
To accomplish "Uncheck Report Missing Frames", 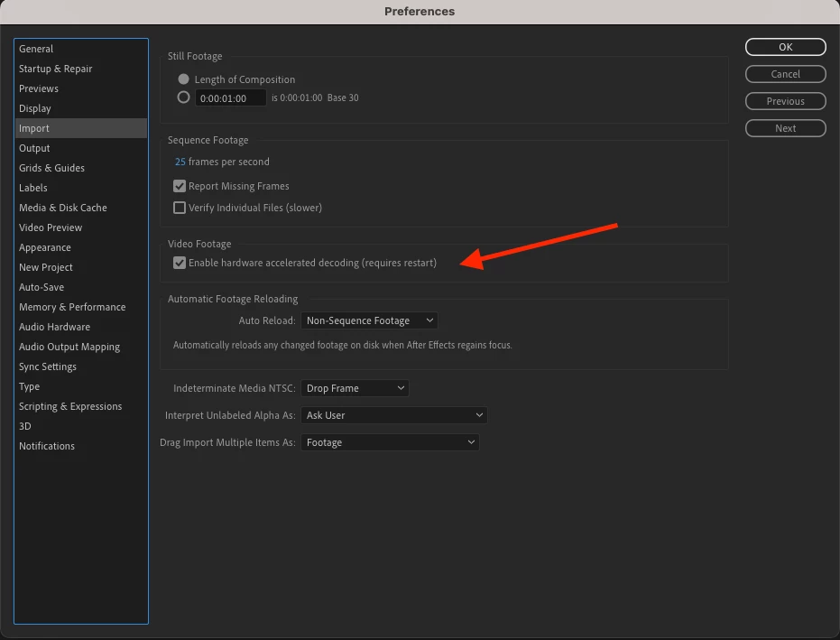I will [x=180, y=186].
